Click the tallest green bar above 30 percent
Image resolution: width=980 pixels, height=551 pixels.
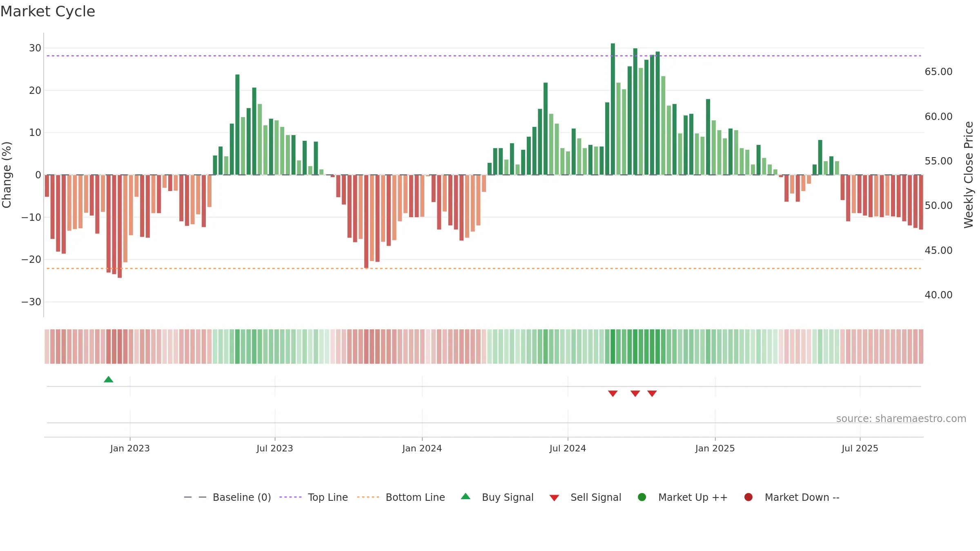(x=613, y=109)
